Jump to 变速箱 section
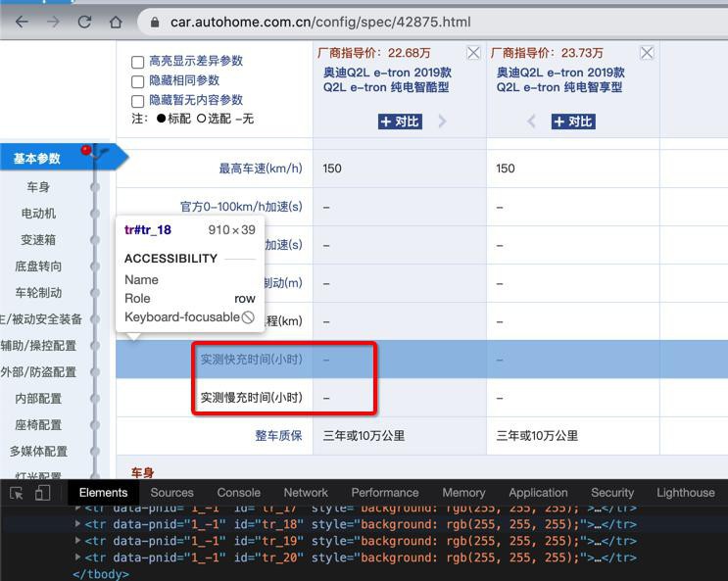Viewport: 728px width, 581px height. [x=38, y=240]
